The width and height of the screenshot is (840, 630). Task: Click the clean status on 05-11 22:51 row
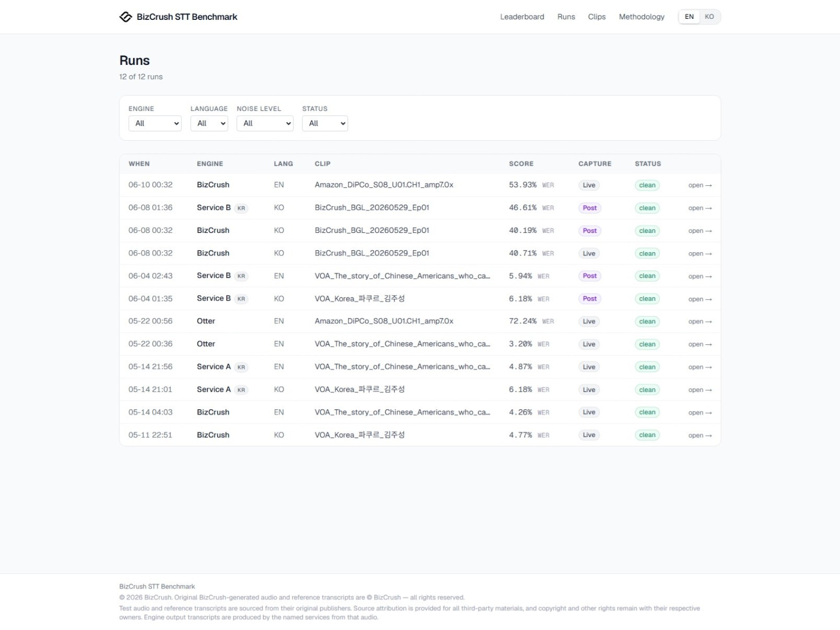pyautogui.click(x=647, y=435)
